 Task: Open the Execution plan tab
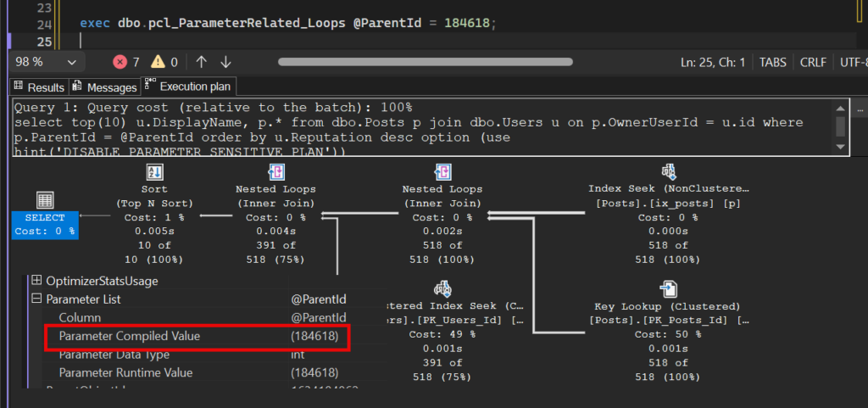pos(189,87)
